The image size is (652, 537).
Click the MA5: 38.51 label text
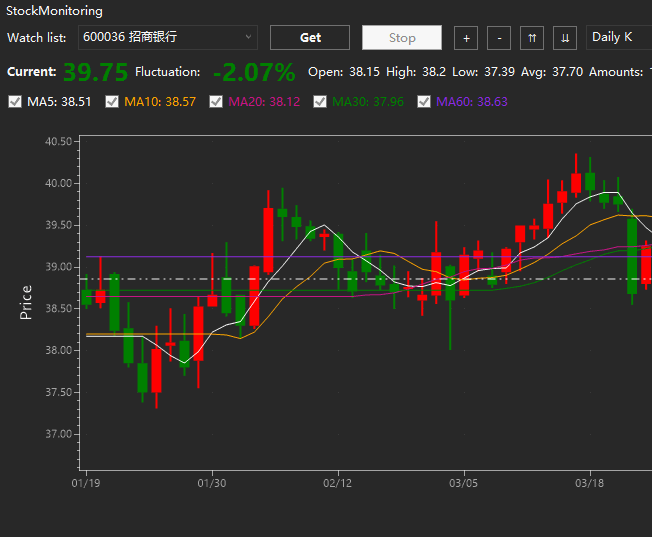[59, 101]
